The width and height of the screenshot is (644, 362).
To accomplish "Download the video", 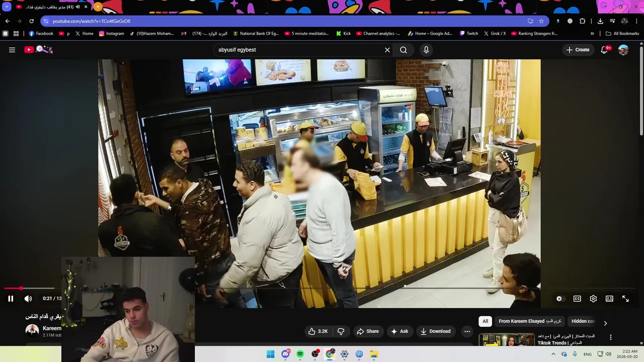I will tap(436, 331).
